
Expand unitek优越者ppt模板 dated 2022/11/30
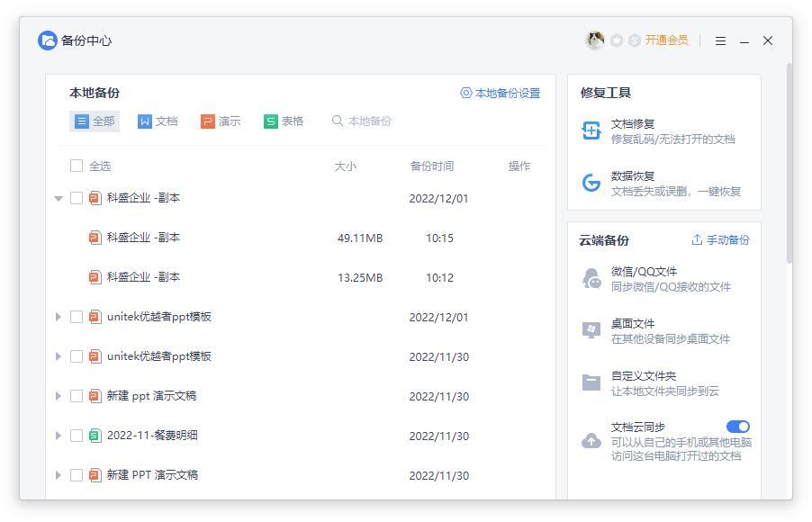point(58,356)
